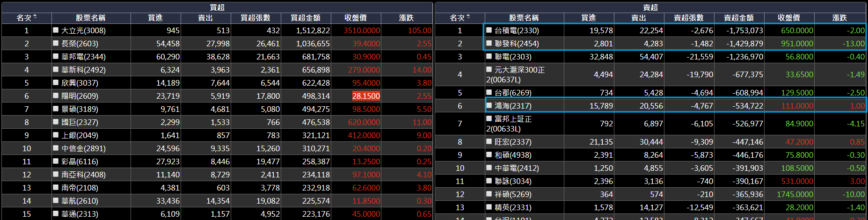Open stock 中華電(2412)
Image resolution: width=868 pixels, height=220 pixels.
point(517,168)
